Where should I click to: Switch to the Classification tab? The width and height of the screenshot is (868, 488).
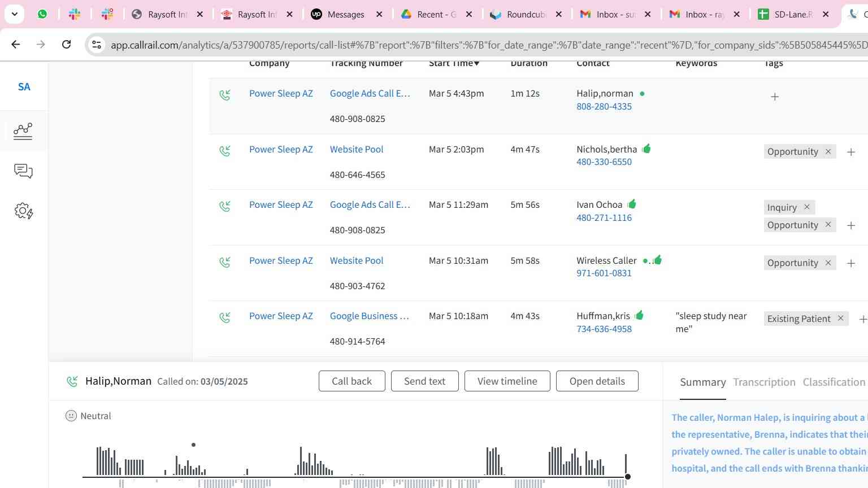coord(834,382)
